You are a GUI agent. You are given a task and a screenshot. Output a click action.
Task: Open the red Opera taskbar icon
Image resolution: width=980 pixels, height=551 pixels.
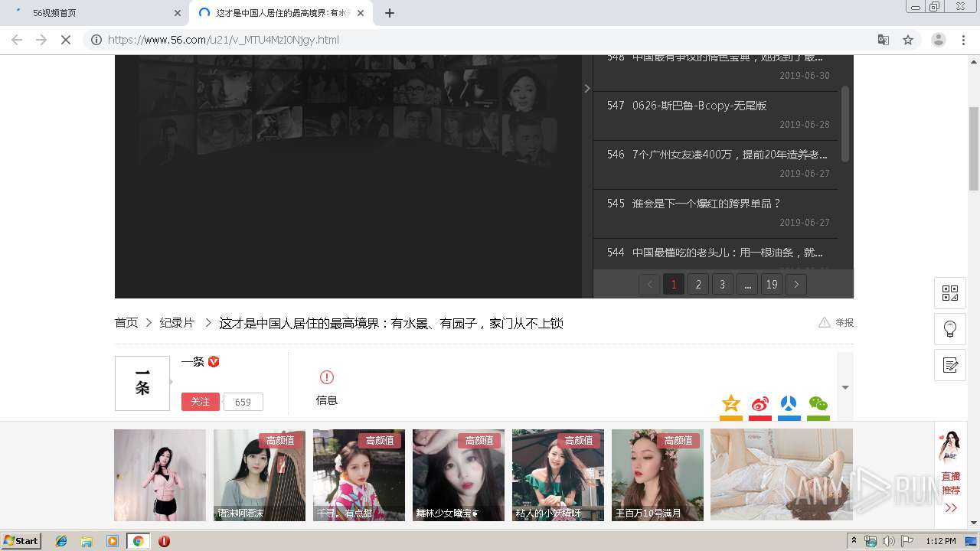164,541
